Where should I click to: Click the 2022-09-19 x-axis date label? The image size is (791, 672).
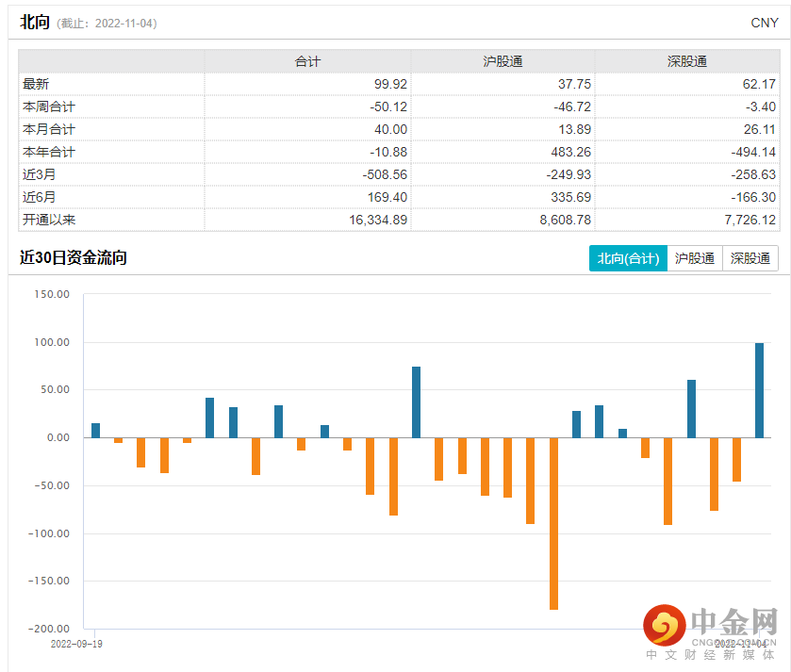tap(75, 644)
